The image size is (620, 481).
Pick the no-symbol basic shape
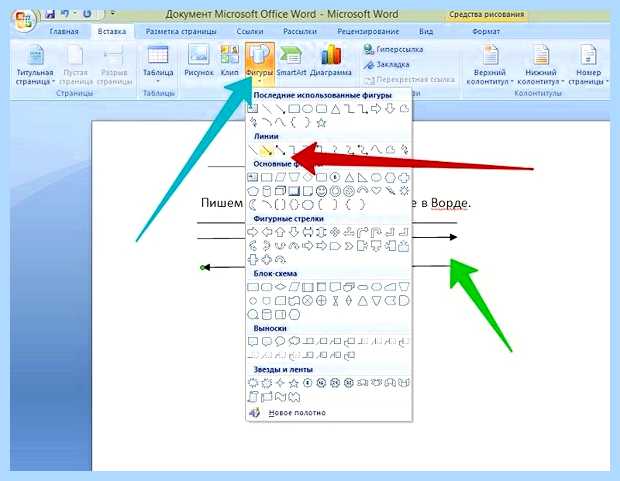coord(349,191)
